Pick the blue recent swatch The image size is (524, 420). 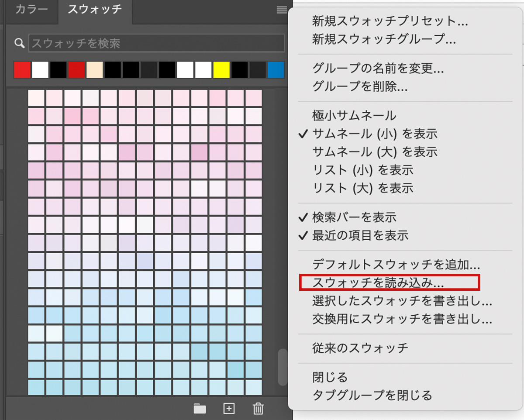pyautogui.click(x=276, y=70)
